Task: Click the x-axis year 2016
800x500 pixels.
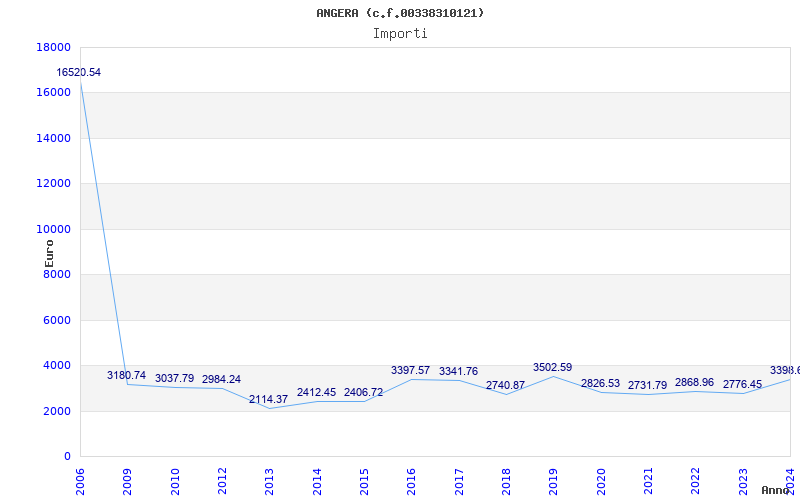Action: pos(412,482)
